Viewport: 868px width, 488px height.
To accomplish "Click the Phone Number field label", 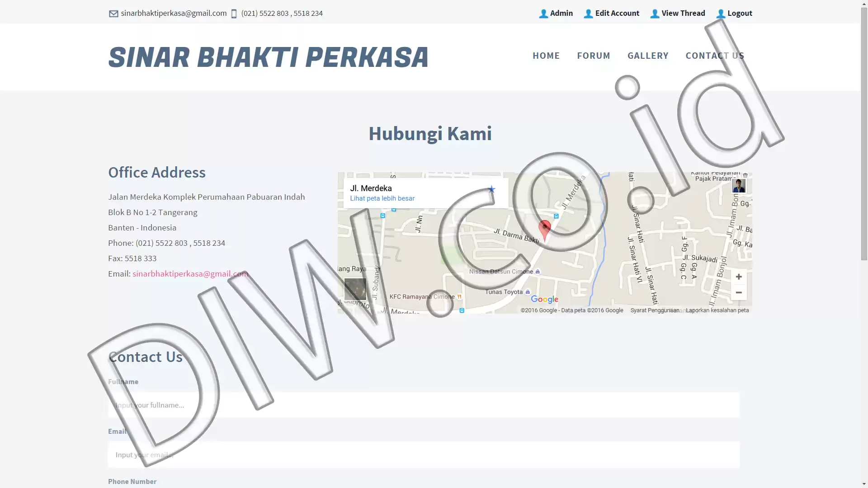I will click(132, 482).
